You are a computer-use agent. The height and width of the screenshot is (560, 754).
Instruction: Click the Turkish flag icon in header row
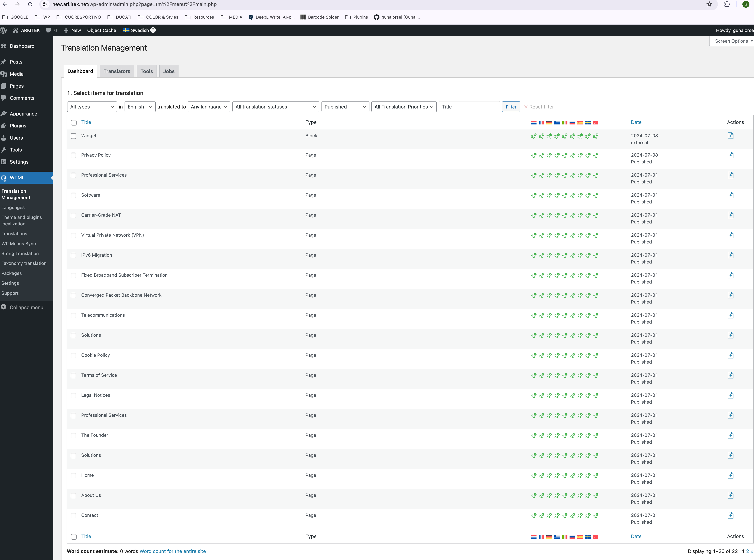tap(595, 123)
